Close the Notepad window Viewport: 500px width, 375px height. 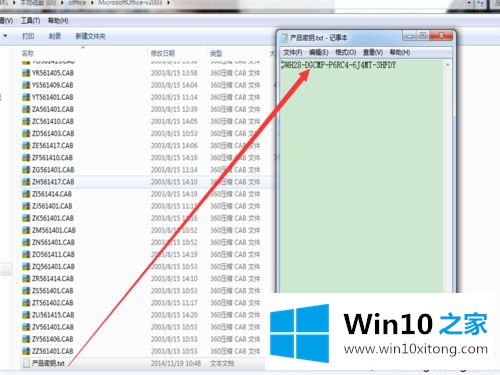(x=442, y=35)
